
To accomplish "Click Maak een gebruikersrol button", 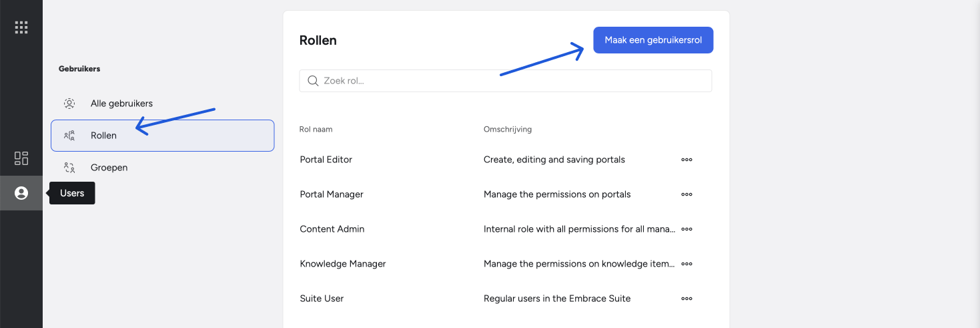I will 653,40.
